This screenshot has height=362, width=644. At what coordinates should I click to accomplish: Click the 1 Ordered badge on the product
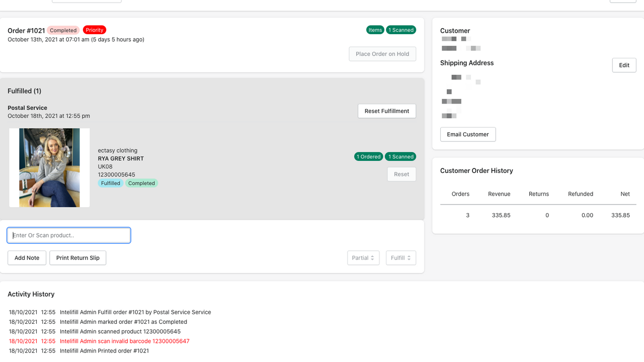368,156
